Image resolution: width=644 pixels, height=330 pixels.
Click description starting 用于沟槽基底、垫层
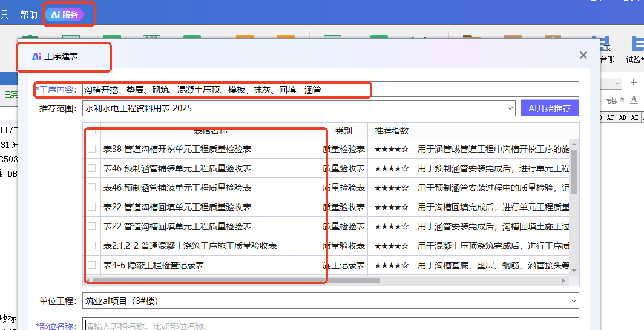tap(493, 265)
